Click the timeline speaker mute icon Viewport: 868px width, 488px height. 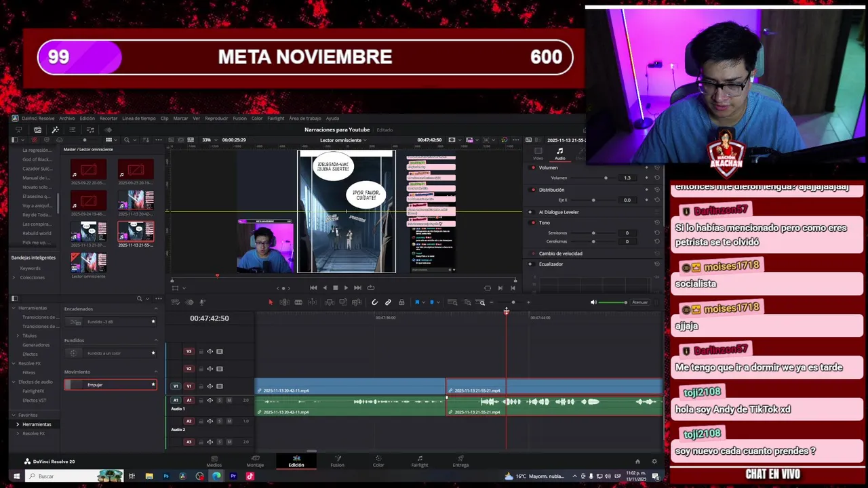click(x=593, y=302)
